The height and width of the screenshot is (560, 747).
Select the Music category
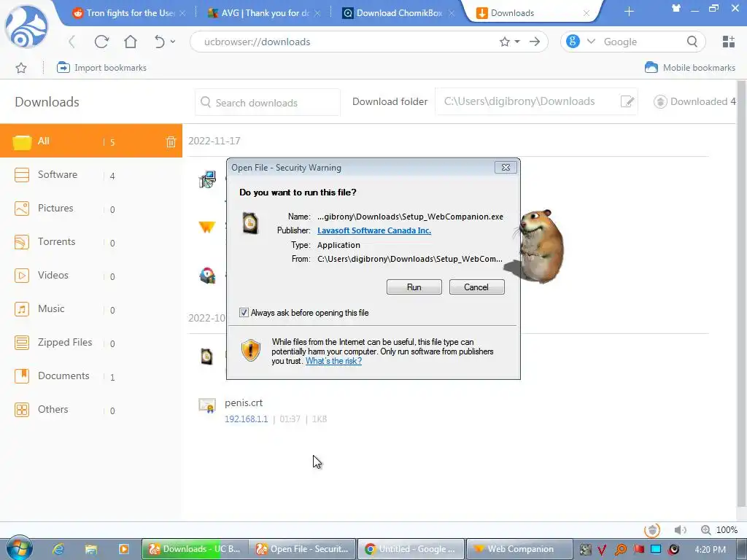[91, 309]
